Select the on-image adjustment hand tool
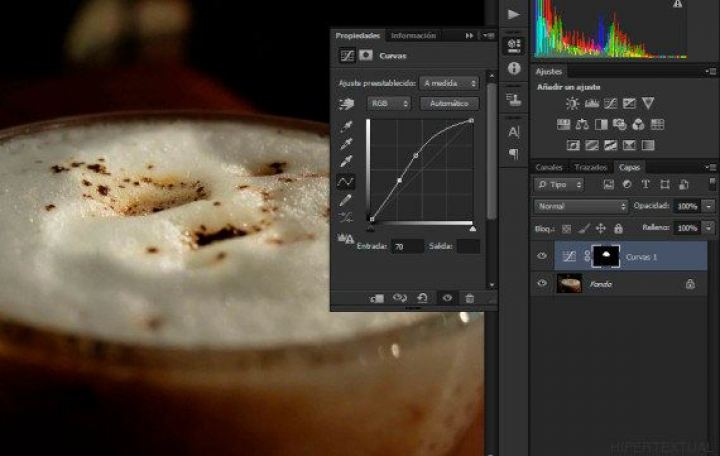Image resolution: width=720 pixels, height=456 pixels. coord(347,103)
